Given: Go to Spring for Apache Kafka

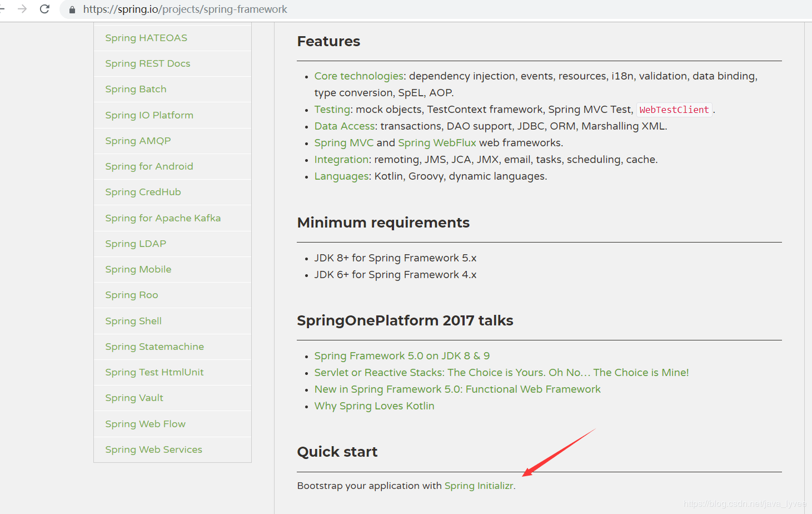Looking at the screenshot, I should click(x=163, y=218).
